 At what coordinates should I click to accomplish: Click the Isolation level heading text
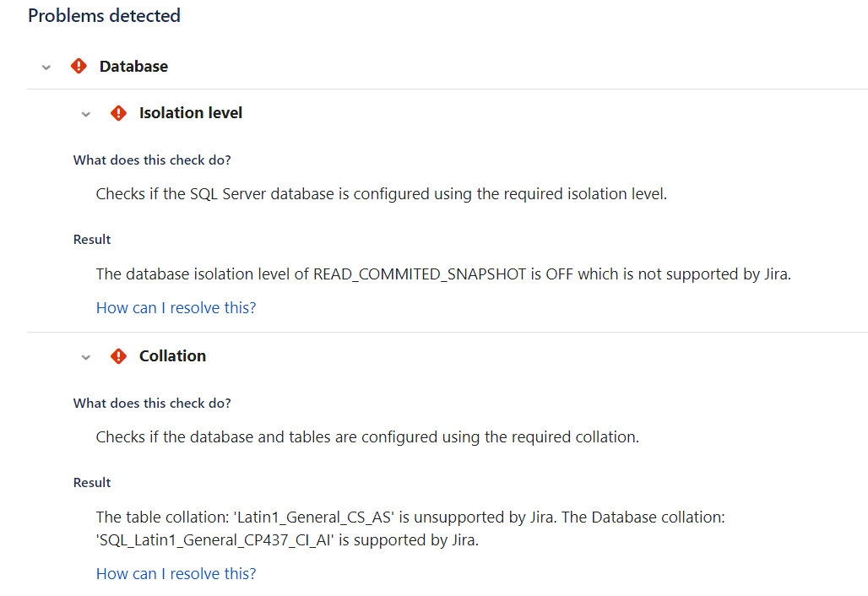[190, 112]
